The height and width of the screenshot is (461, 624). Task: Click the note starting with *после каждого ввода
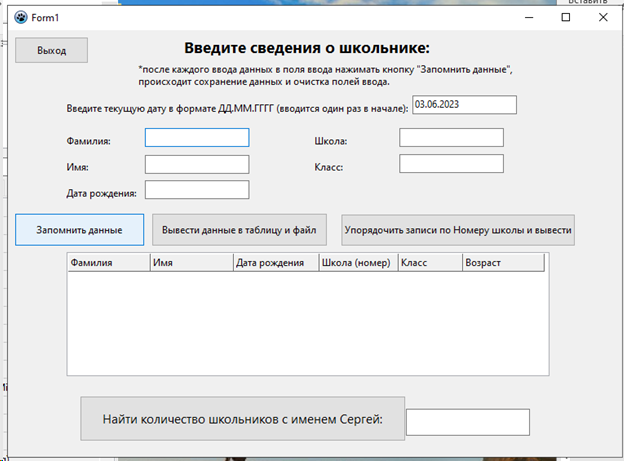326,76
